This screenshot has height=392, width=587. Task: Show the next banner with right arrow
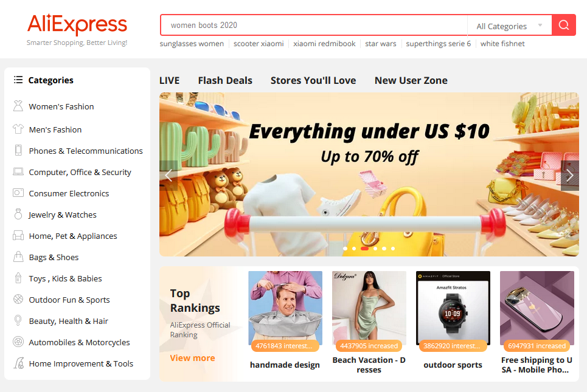click(570, 176)
